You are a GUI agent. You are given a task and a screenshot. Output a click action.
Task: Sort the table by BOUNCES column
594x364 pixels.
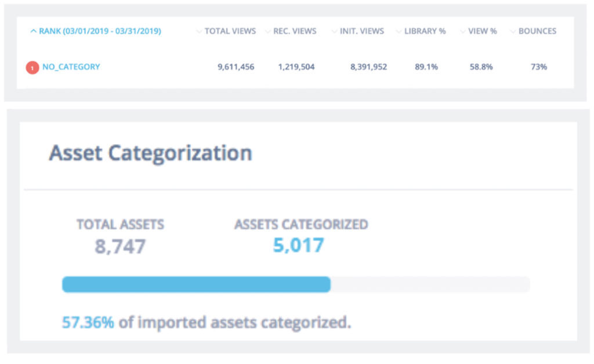[534, 31]
